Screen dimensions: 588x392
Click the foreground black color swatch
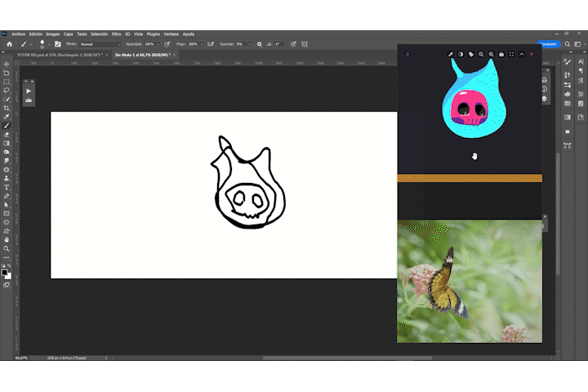[x=5, y=273]
